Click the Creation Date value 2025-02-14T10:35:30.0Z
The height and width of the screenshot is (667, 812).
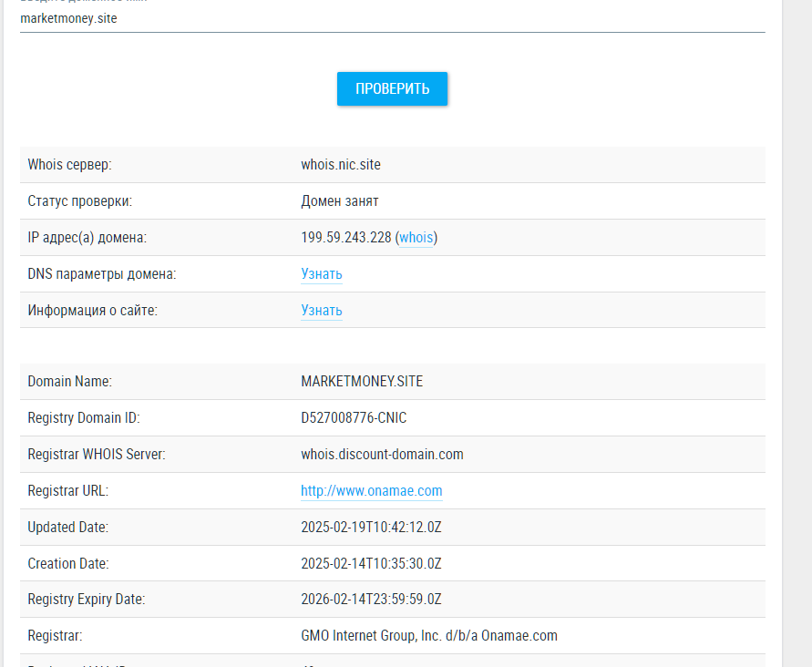coord(371,563)
